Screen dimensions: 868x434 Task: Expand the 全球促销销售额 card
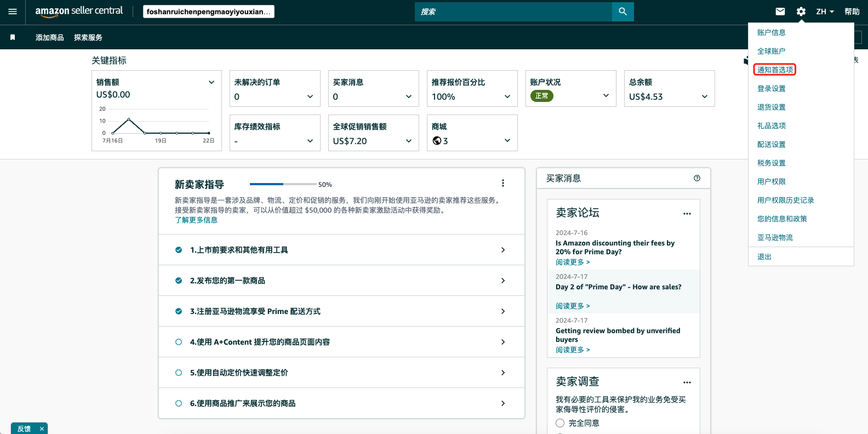pyautogui.click(x=409, y=141)
